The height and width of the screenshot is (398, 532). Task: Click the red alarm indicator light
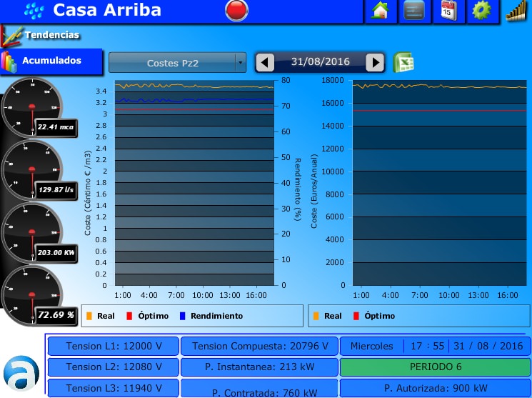click(236, 10)
